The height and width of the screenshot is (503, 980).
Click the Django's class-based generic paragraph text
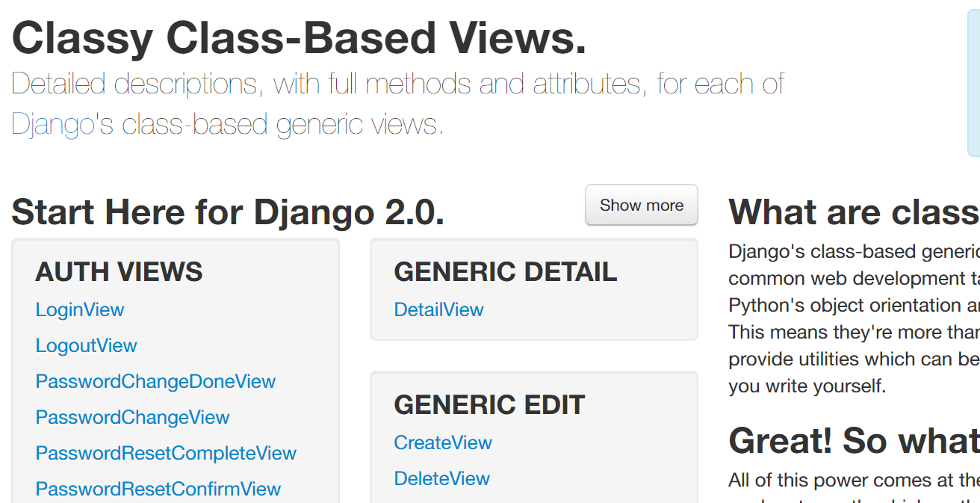[x=854, y=318]
